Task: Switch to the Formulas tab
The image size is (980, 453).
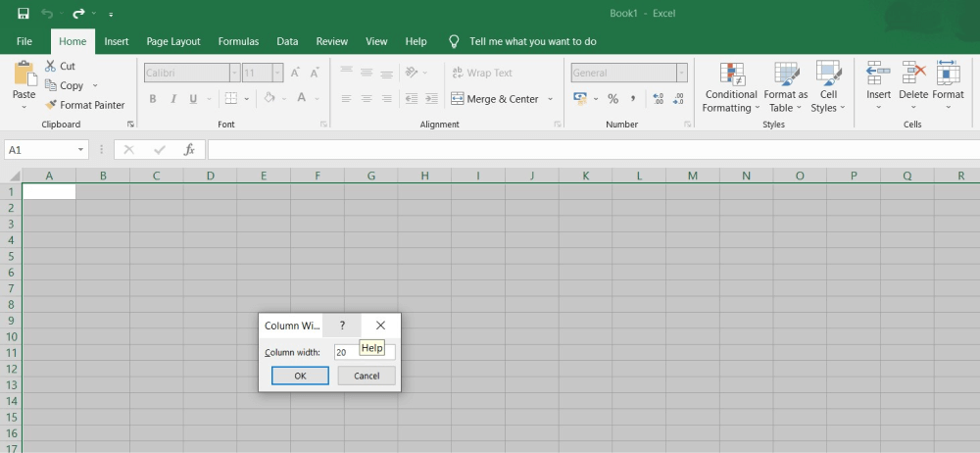Action: 238,41
